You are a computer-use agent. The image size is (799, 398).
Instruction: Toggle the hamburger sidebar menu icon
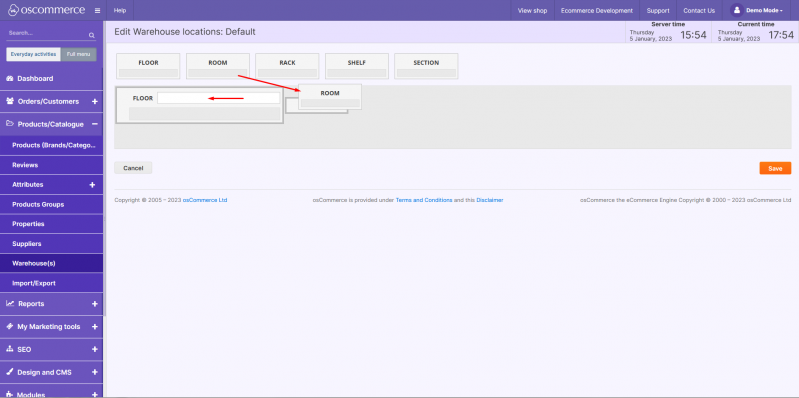click(97, 11)
